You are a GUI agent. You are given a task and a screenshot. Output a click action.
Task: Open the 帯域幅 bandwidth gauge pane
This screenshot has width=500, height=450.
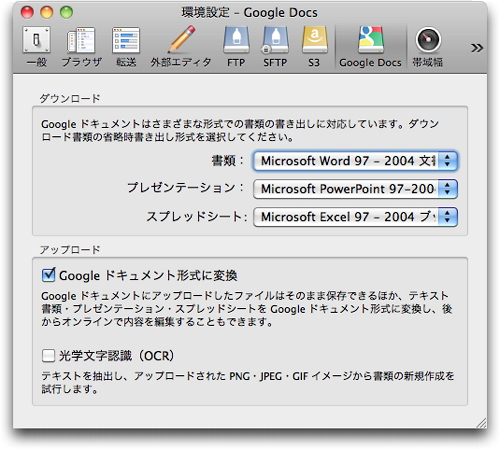point(428,47)
